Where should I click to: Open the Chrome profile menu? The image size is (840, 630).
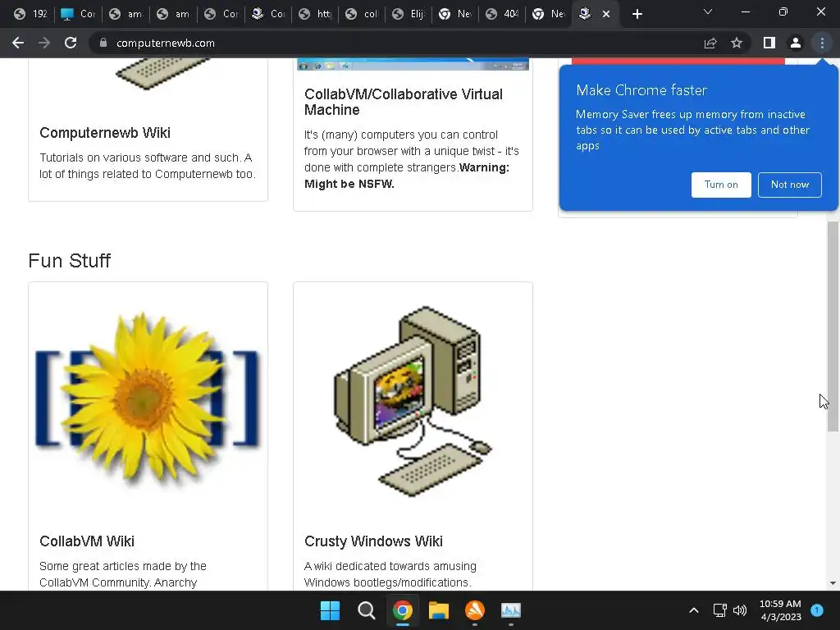coord(796,43)
